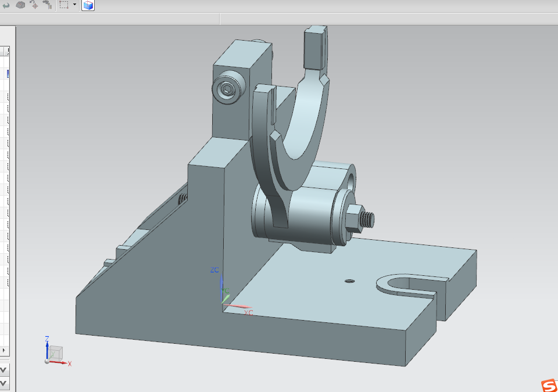Click the blue cube view-style icon
The width and height of the screenshot is (558, 392).
[x=88, y=5]
